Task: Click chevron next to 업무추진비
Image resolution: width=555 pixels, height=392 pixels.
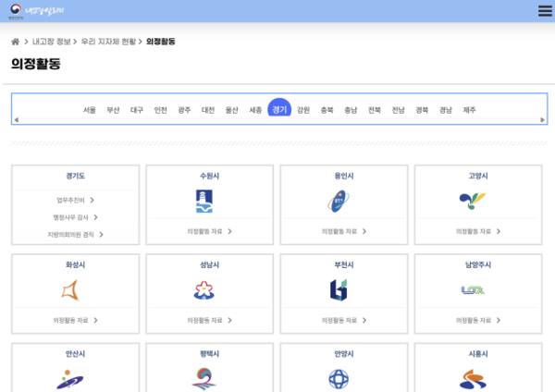Action: tap(92, 201)
